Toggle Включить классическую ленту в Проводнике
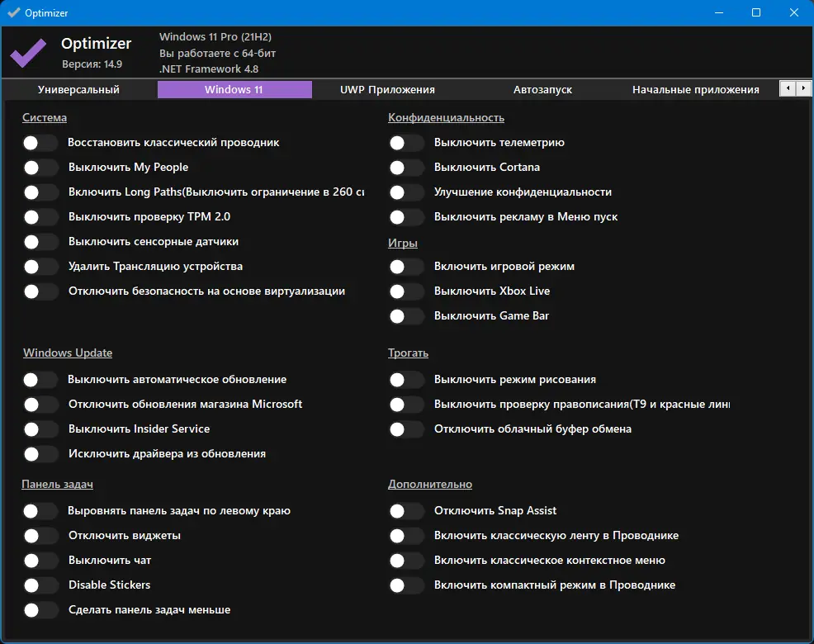The image size is (814, 644). click(x=406, y=536)
